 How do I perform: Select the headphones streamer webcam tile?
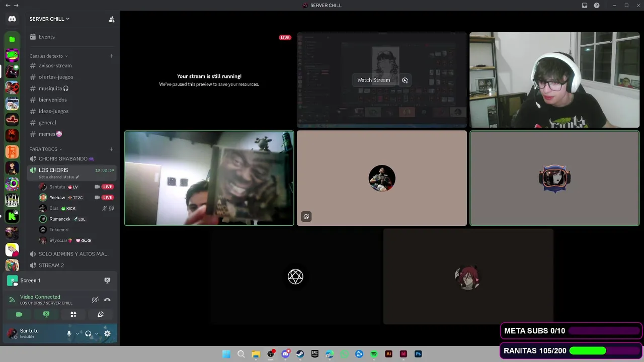[554, 80]
